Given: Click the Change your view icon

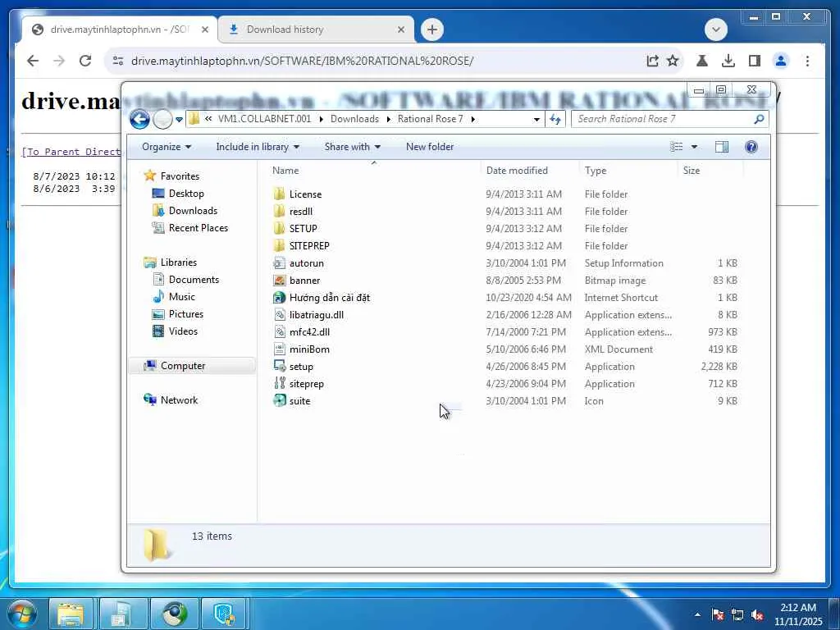Looking at the screenshot, I should (x=677, y=147).
